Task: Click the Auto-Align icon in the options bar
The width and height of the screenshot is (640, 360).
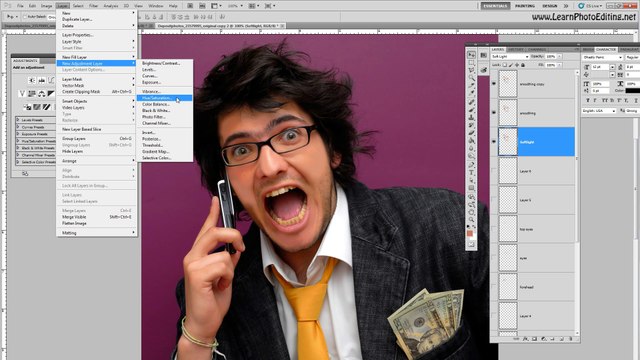Action: 222,17
